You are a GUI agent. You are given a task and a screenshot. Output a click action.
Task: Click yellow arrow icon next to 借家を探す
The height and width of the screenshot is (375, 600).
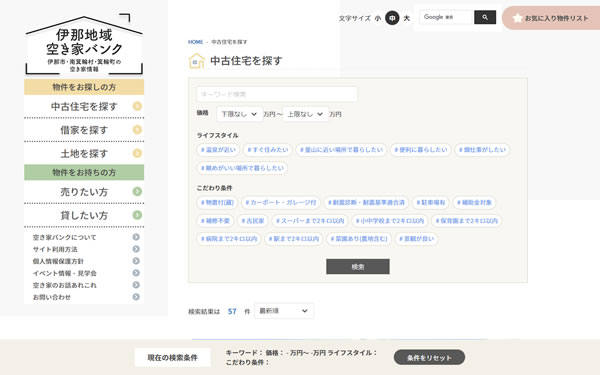[137, 130]
